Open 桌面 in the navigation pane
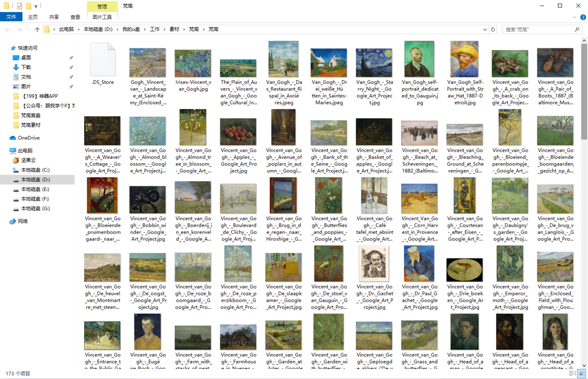The image size is (588, 379). pyautogui.click(x=22, y=57)
